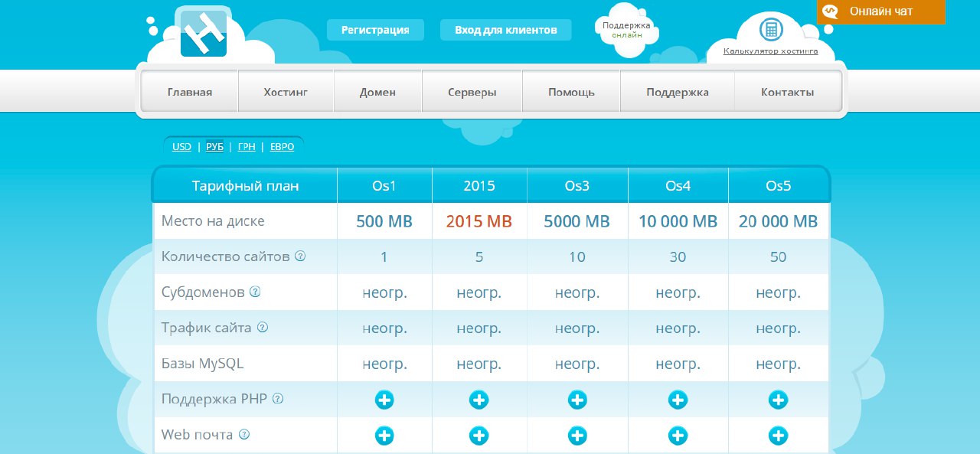Change prices to ГРН currency

click(247, 147)
